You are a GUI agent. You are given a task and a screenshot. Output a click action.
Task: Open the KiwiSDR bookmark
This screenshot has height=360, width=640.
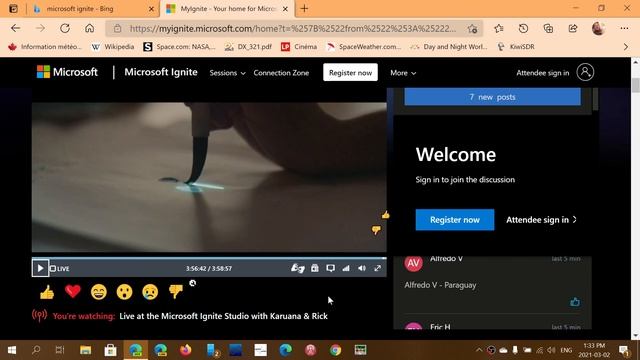click(x=516, y=47)
